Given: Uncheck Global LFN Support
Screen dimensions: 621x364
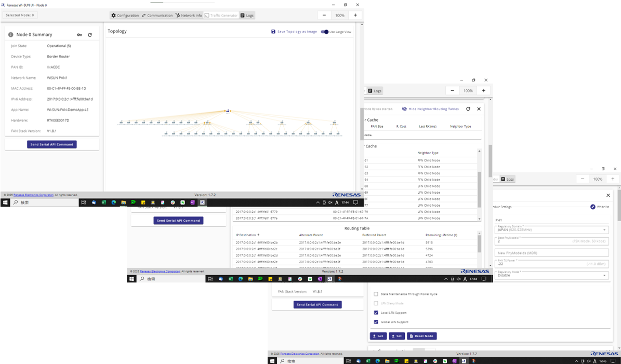Looking at the screenshot, I should (376, 322).
